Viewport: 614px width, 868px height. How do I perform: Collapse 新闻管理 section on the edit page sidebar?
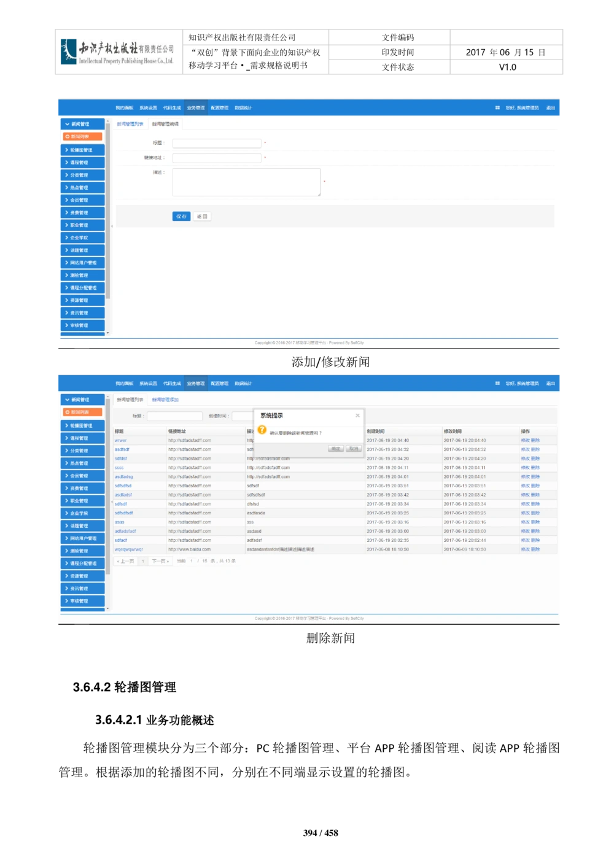coord(82,124)
